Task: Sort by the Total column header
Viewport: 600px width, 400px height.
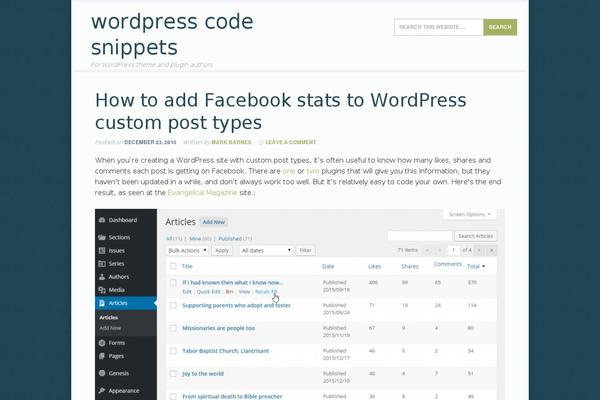Action: tap(476, 266)
